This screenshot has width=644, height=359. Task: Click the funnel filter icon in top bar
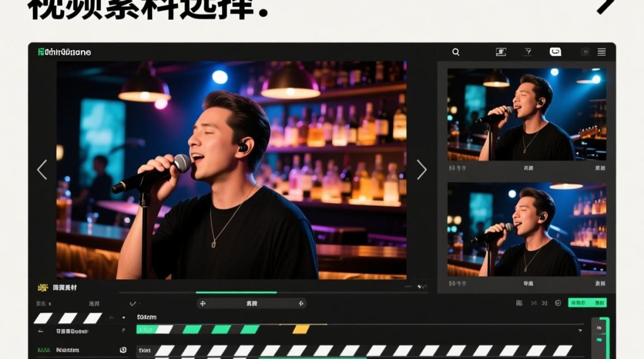(x=528, y=52)
